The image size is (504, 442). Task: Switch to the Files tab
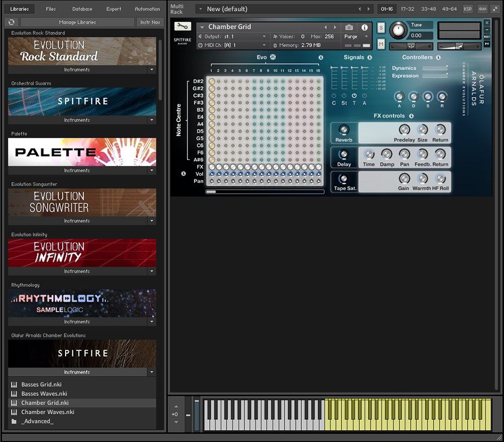[50, 9]
